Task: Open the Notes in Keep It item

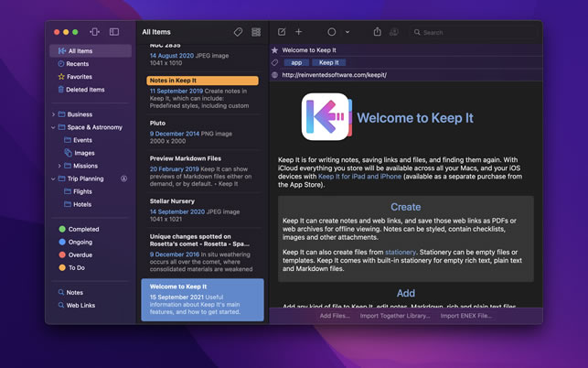Action: [x=202, y=92]
